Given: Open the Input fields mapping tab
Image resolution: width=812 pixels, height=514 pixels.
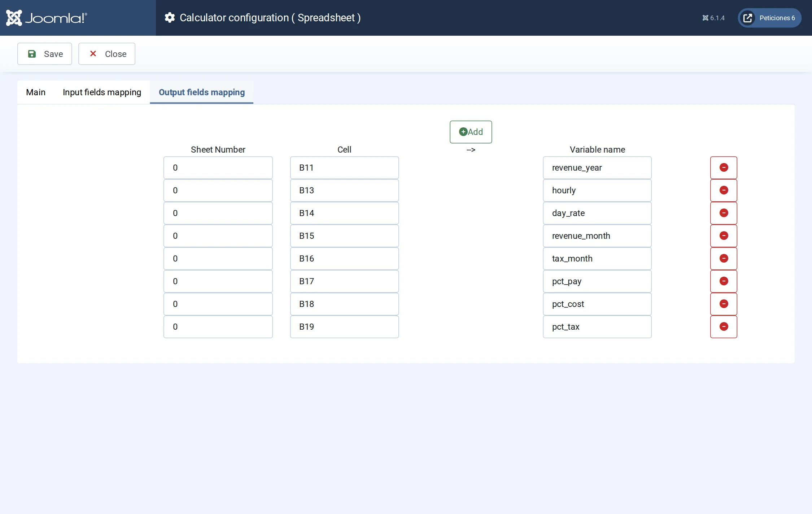Looking at the screenshot, I should pyautogui.click(x=102, y=92).
